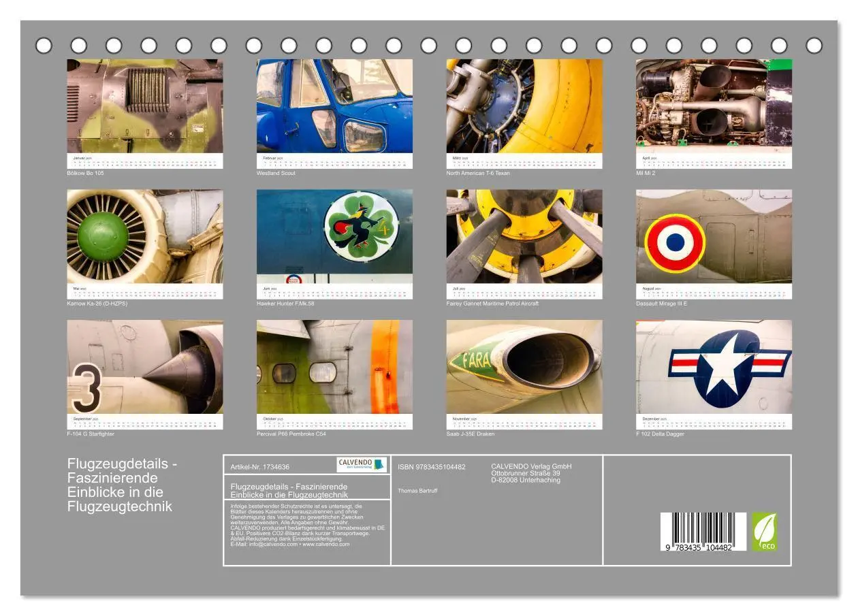Click the author name Thomas Bartruff
Screen dimensions: 858x616
(x=417, y=491)
